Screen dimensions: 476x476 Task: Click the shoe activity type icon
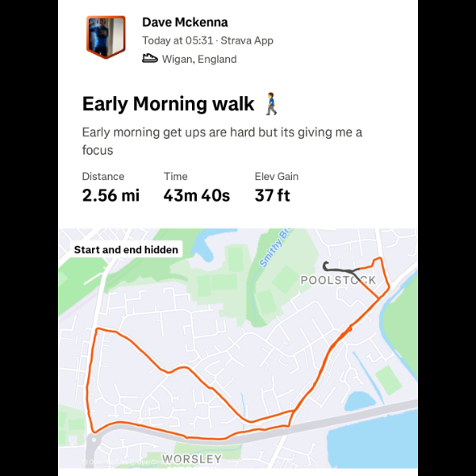150,58
